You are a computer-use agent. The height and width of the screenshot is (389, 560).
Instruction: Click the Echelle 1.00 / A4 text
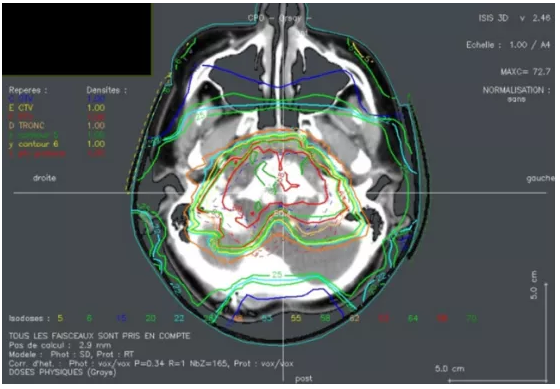(508, 45)
